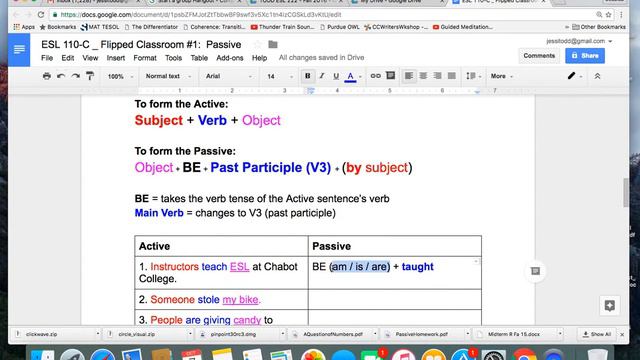Open the MAT TESOL bookmark
Image resolution: width=640 pixels, height=360 pixels.
click(x=100, y=27)
